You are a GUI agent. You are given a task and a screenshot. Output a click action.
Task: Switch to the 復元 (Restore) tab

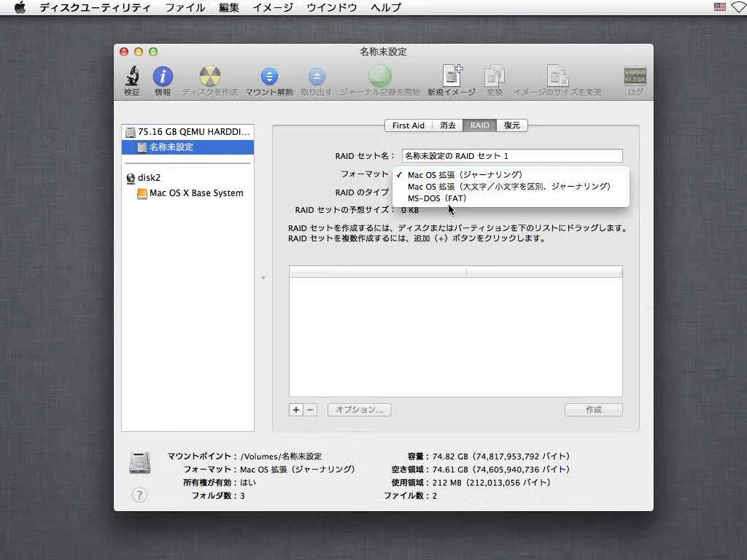pos(512,125)
